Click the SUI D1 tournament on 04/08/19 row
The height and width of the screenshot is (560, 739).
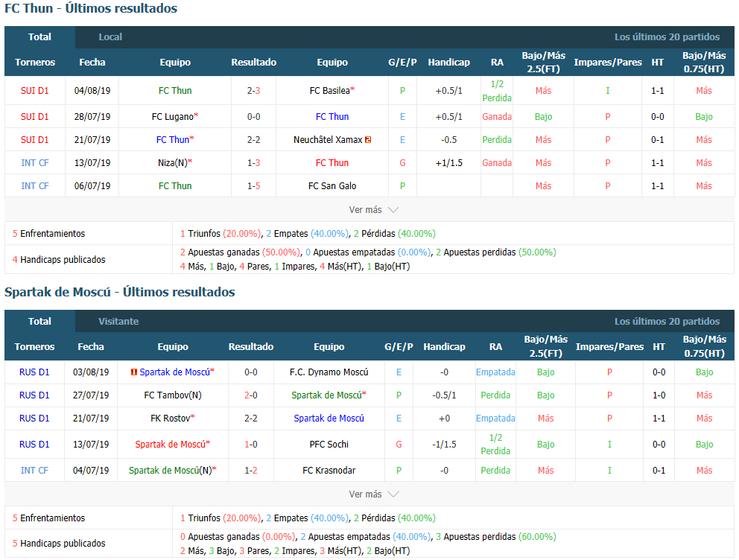point(34,90)
